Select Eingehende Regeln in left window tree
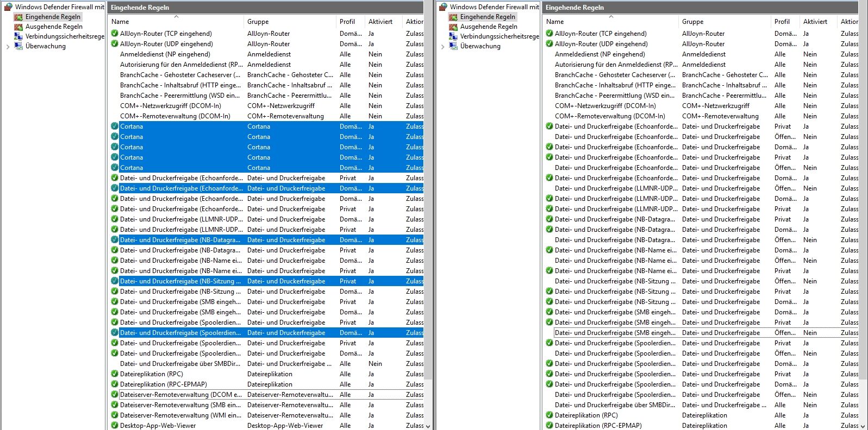The height and width of the screenshot is (430, 868). click(x=53, y=17)
